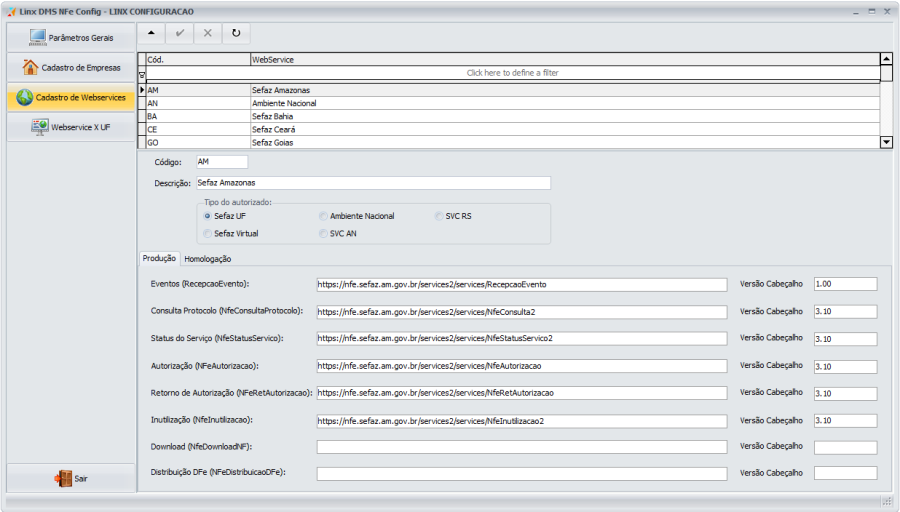Select SVC RS radio option
The width and height of the screenshot is (900, 512).
coord(439,216)
